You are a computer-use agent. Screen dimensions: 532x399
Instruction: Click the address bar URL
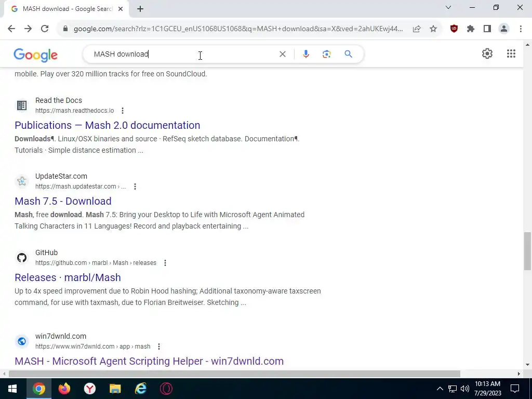click(x=238, y=29)
